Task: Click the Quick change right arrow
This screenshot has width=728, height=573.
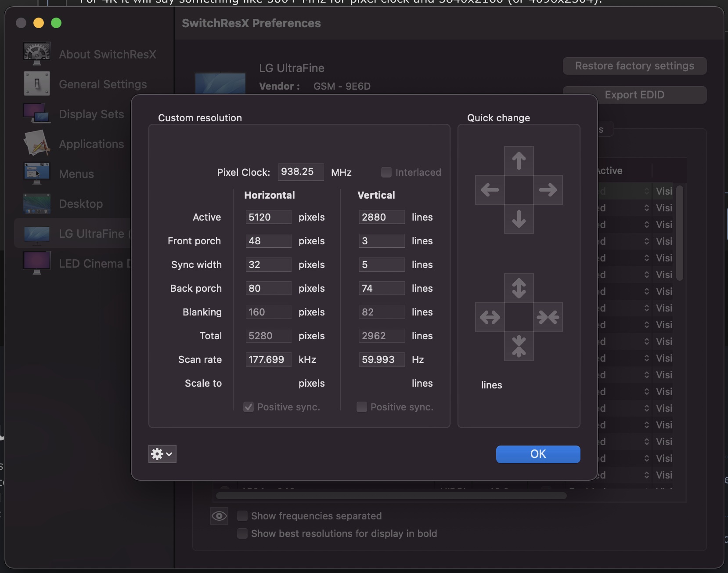Action: (548, 190)
